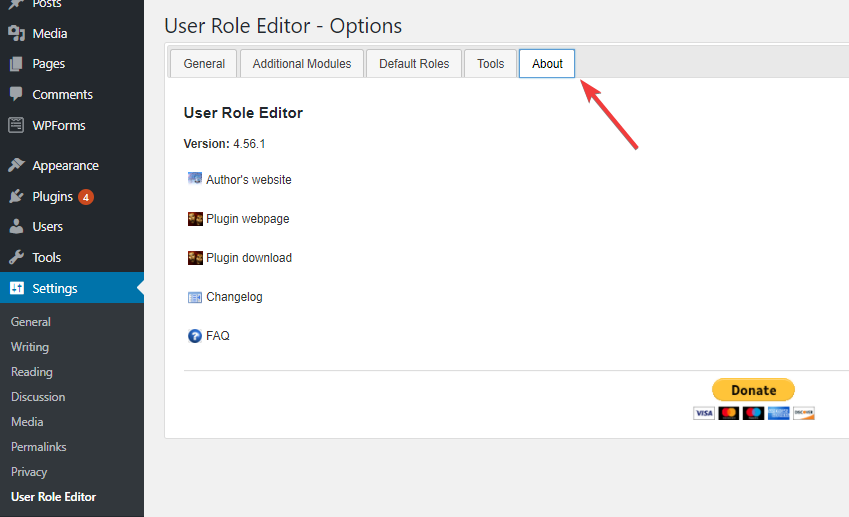This screenshot has height=517, width=849.
Task: Open the Additional Modules tab
Action: [302, 63]
